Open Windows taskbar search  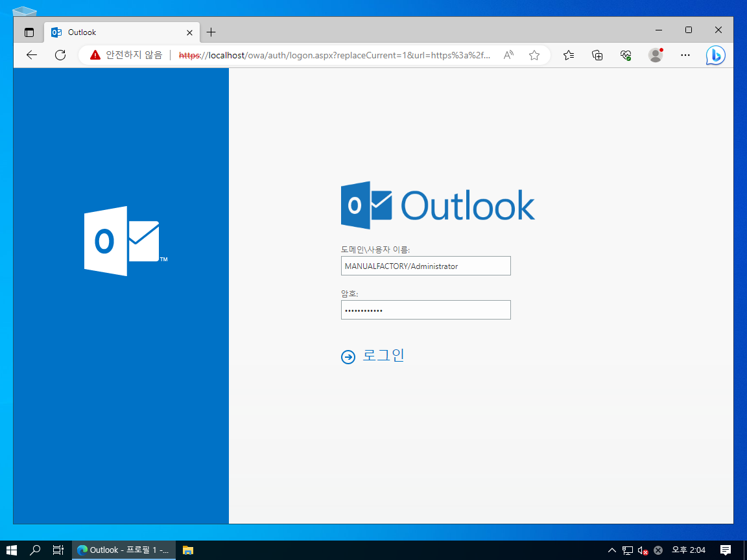point(35,550)
